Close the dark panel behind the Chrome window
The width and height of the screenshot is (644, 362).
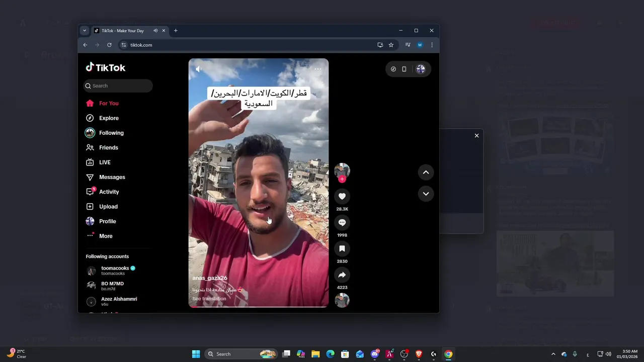pyautogui.click(x=477, y=136)
